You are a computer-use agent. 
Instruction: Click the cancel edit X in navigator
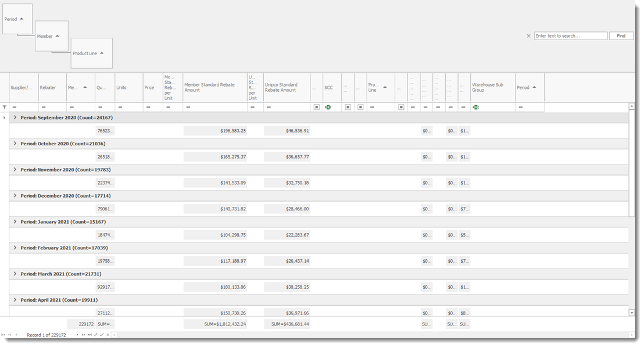(x=108, y=335)
